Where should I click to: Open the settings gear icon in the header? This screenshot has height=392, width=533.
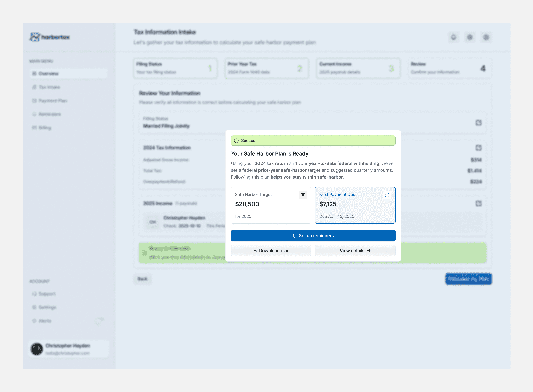coord(470,37)
